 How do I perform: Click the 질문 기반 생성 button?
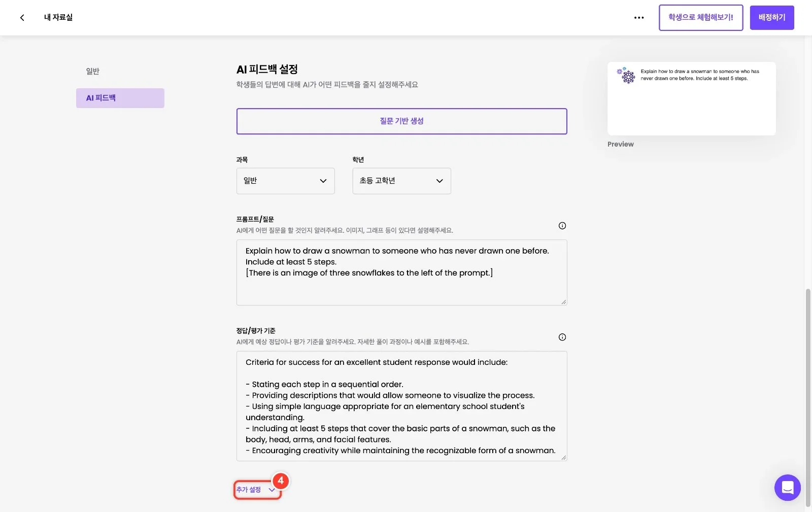[x=401, y=121]
